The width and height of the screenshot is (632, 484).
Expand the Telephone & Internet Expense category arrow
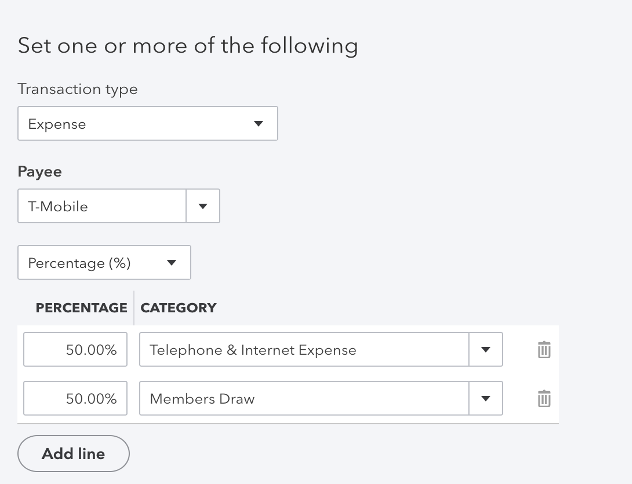pyautogui.click(x=486, y=349)
